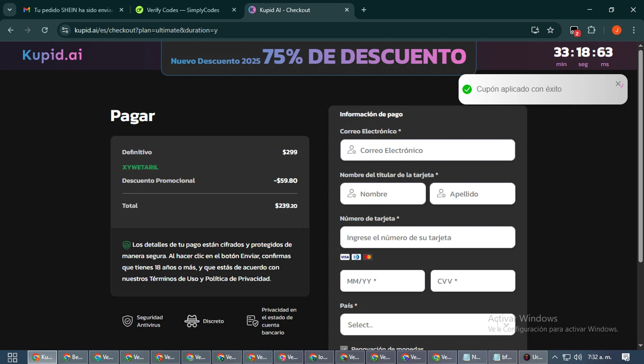Screen dimensions: 644x364
Task: Click the 7:32 a. m. clock
Action: (599, 357)
